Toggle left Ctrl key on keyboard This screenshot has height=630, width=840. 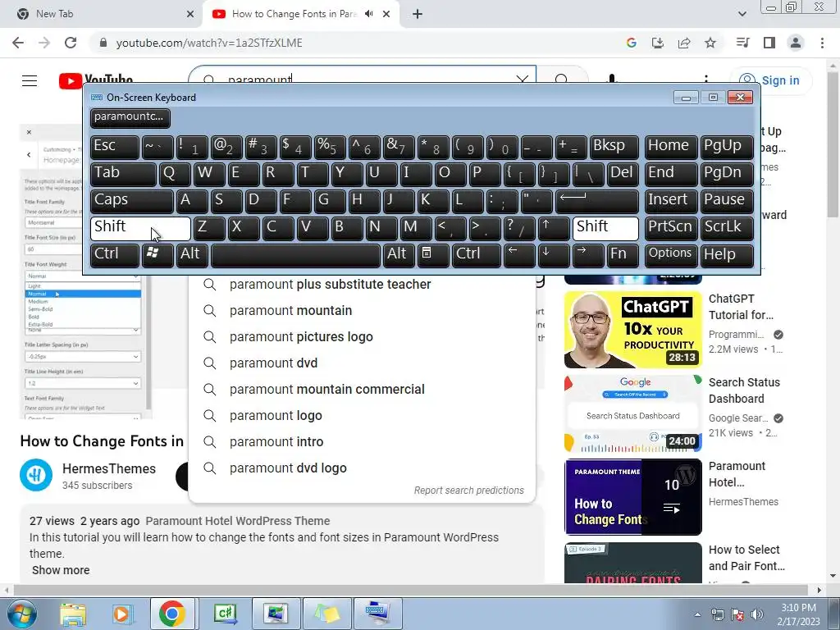coord(115,254)
